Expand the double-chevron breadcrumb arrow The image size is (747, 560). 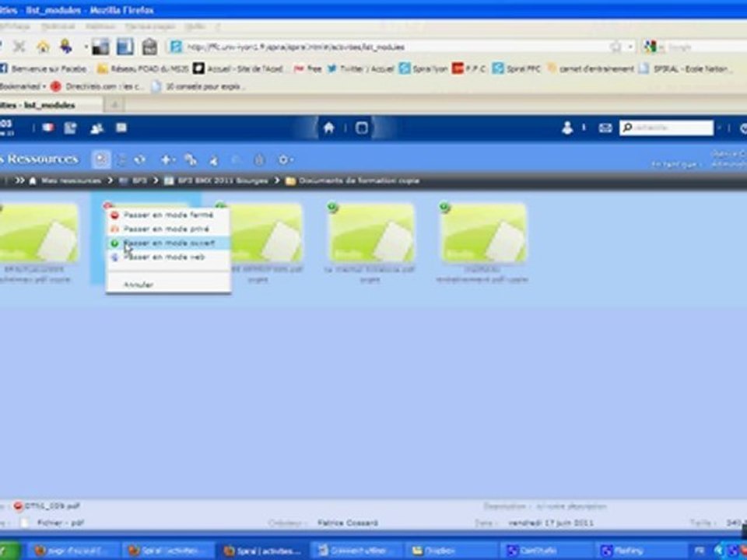click(x=19, y=180)
